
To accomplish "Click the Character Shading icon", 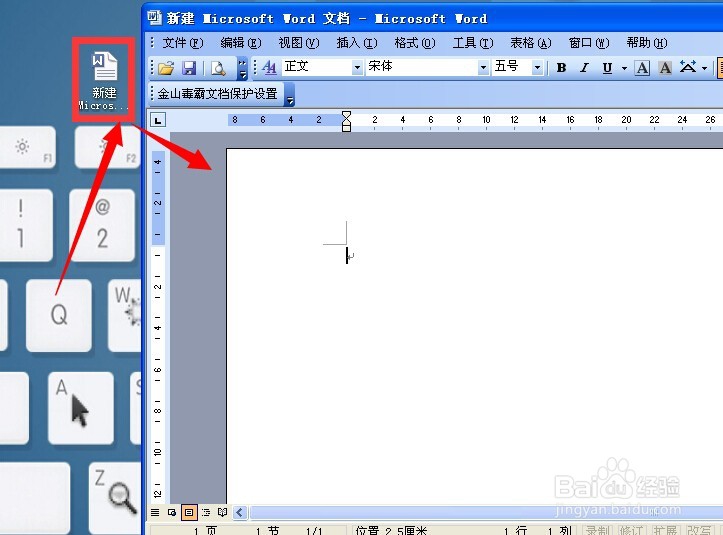I will (x=664, y=68).
